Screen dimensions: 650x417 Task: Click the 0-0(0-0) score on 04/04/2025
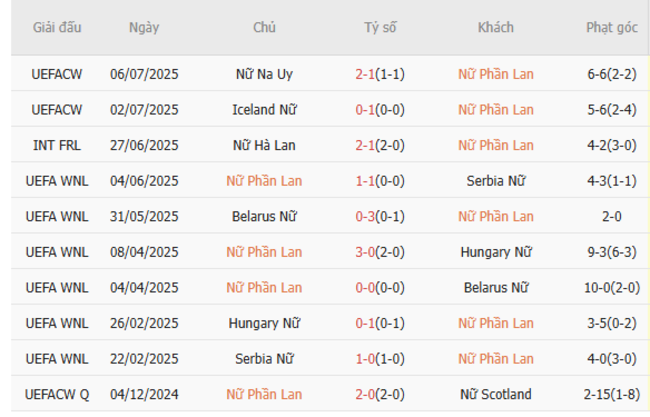(379, 288)
